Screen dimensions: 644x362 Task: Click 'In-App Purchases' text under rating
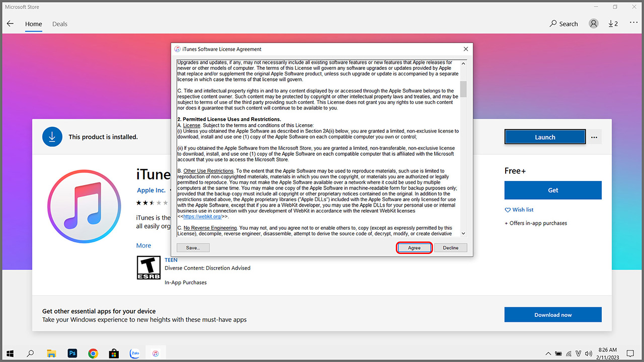click(186, 283)
